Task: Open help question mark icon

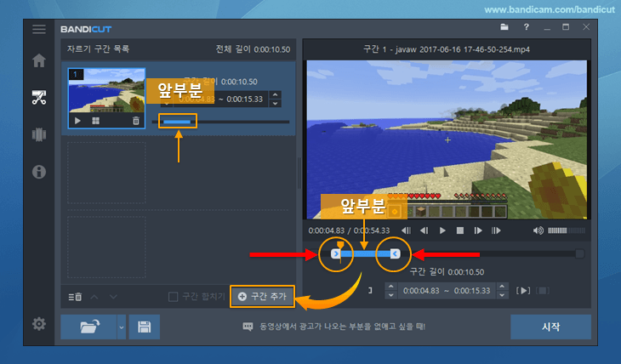Action: [526, 27]
